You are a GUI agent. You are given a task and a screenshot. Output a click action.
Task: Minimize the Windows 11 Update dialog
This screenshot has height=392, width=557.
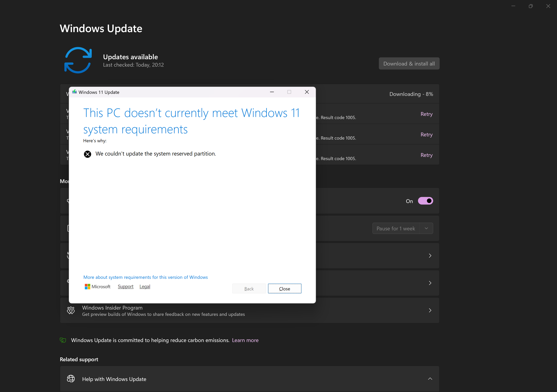point(272,92)
